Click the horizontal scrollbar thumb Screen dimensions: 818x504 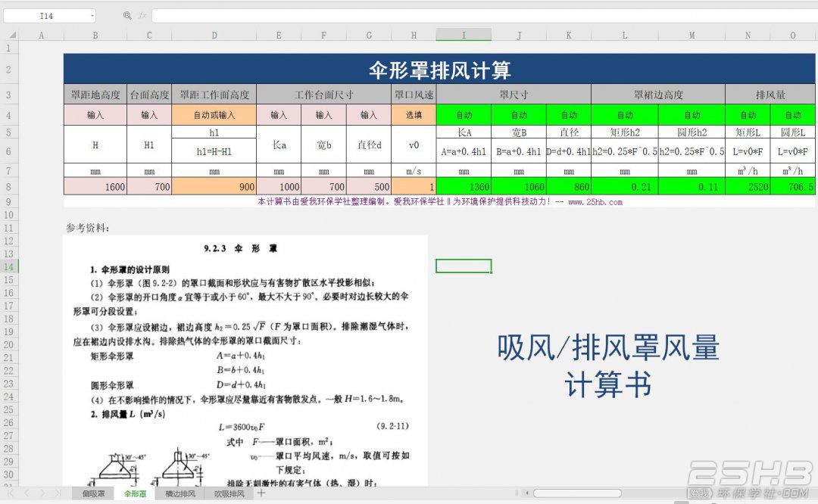pos(577,493)
